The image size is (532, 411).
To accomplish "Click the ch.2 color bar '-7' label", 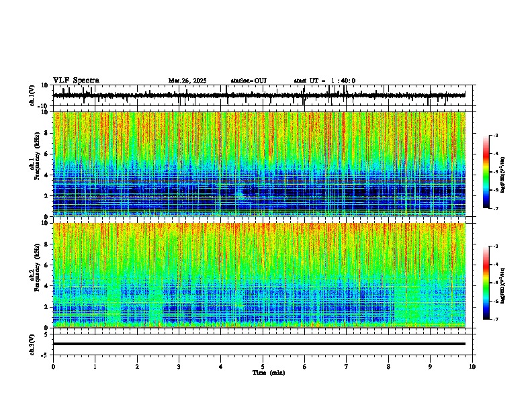I will [x=495, y=319].
